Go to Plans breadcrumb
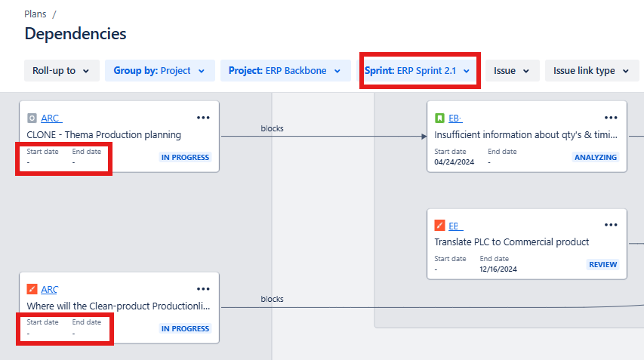644x360 pixels. [x=35, y=14]
